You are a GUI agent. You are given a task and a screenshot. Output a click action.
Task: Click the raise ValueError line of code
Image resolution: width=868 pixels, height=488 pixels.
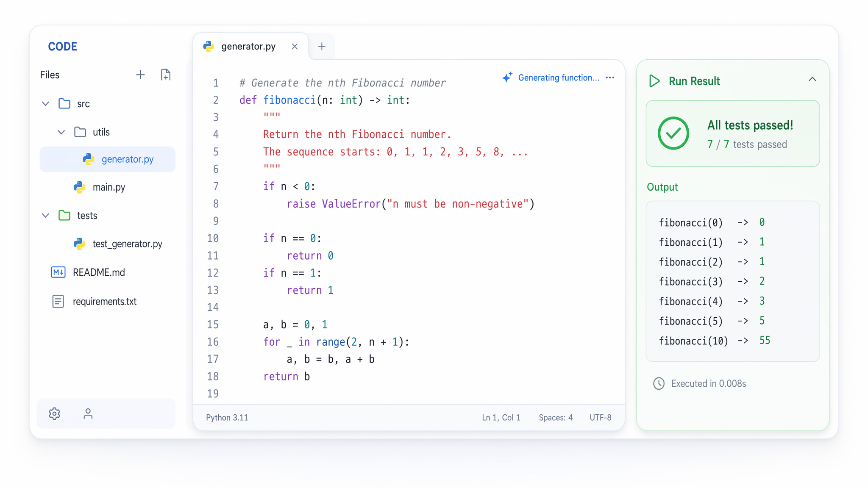(411, 204)
